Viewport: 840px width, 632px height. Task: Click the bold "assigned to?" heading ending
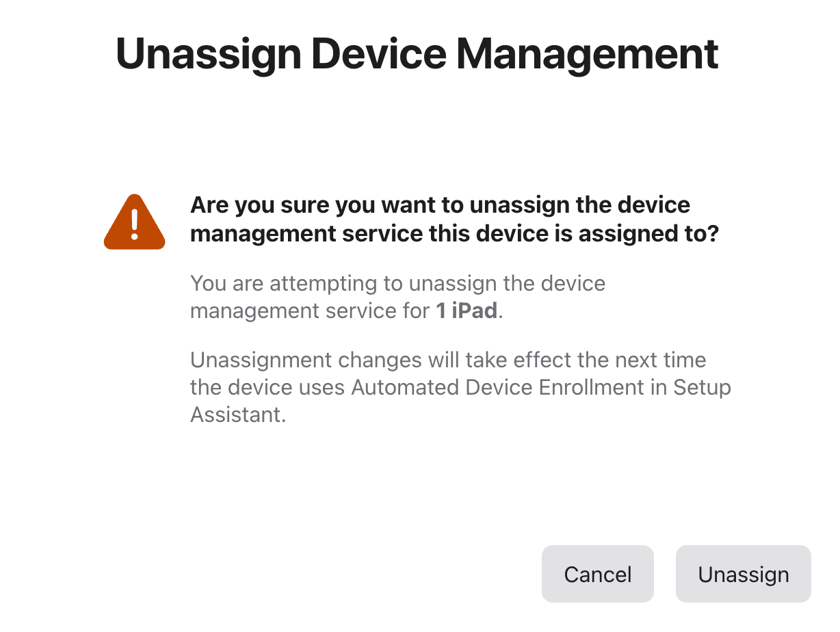(648, 234)
